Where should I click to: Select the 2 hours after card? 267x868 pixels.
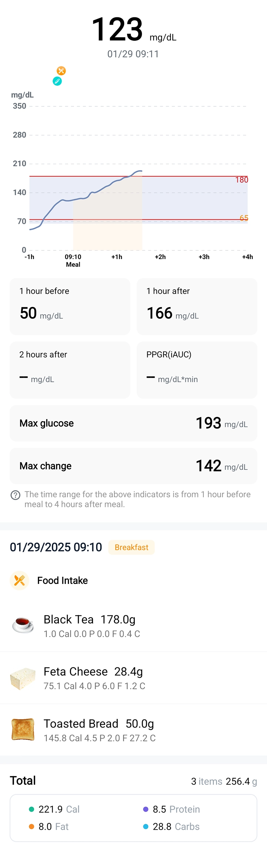[70, 370]
